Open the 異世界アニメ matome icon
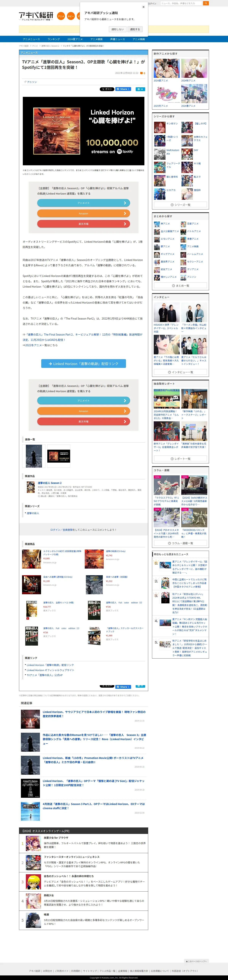The width and height of the screenshot is (228, 980). coord(157,262)
